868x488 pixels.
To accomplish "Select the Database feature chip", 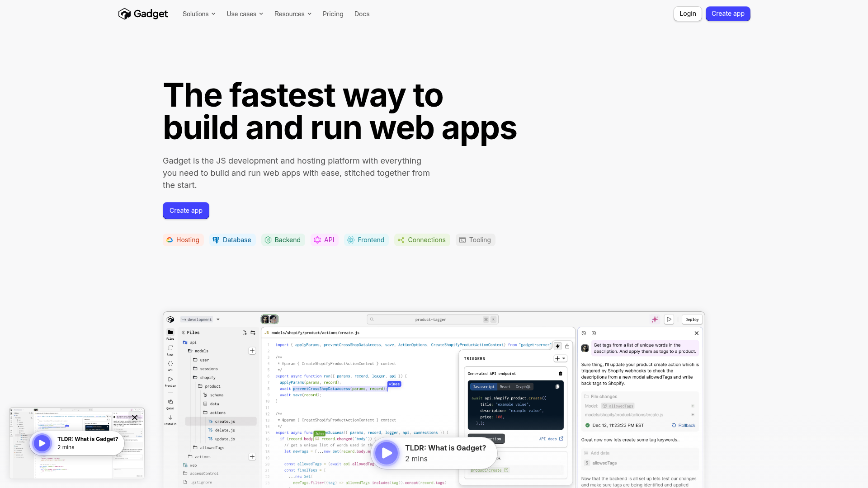I will coord(232,240).
